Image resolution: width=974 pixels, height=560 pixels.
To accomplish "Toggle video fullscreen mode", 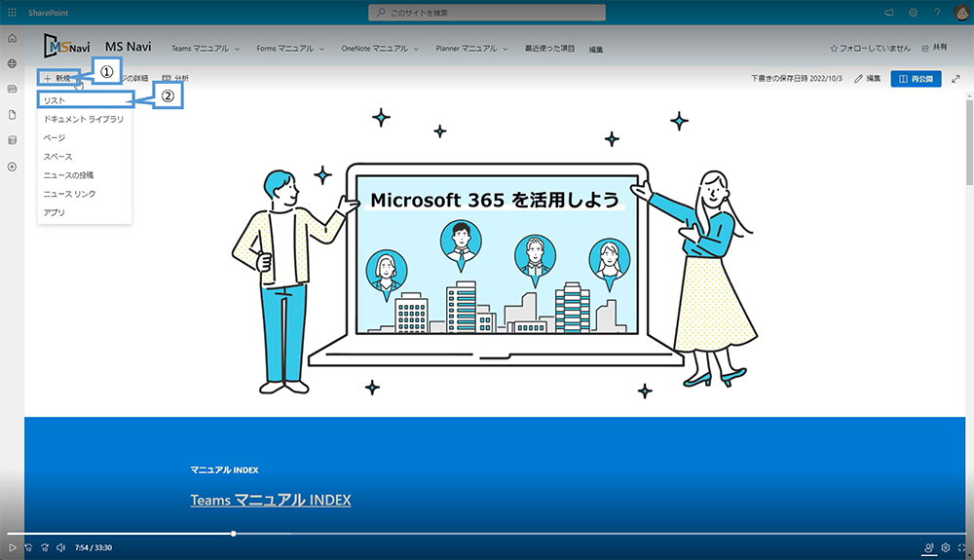I will [962, 547].
